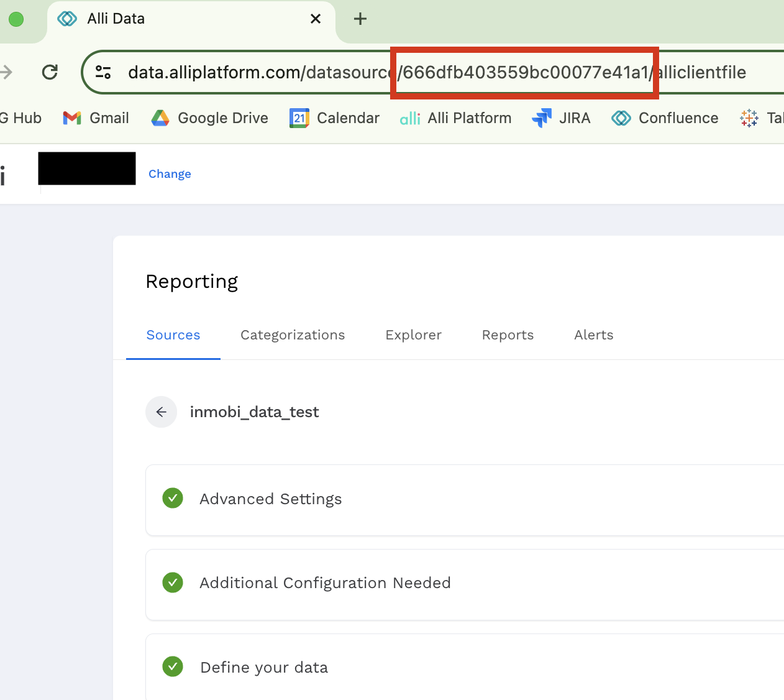This screenshot has width=784, height=700.
Task: Open the site information icon in address bar
Action: [x=103, y=72]
